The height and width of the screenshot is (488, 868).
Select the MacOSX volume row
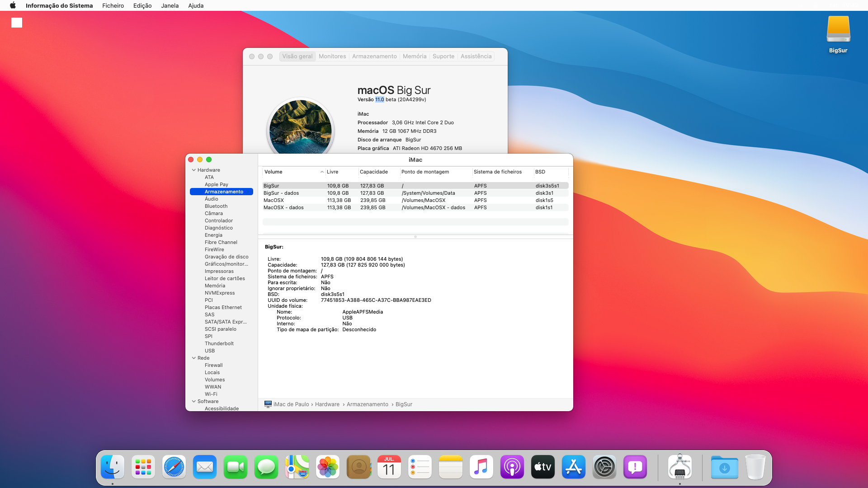(x=274, y=200)
